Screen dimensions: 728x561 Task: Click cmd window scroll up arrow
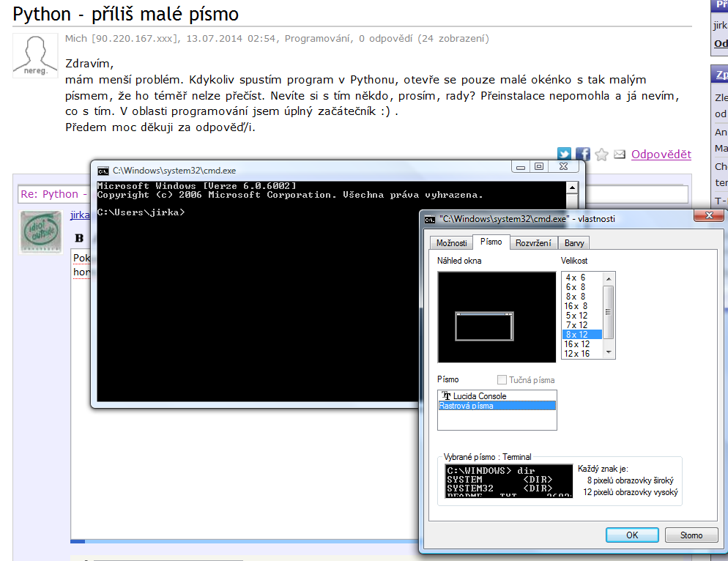[x=572, y=187]
